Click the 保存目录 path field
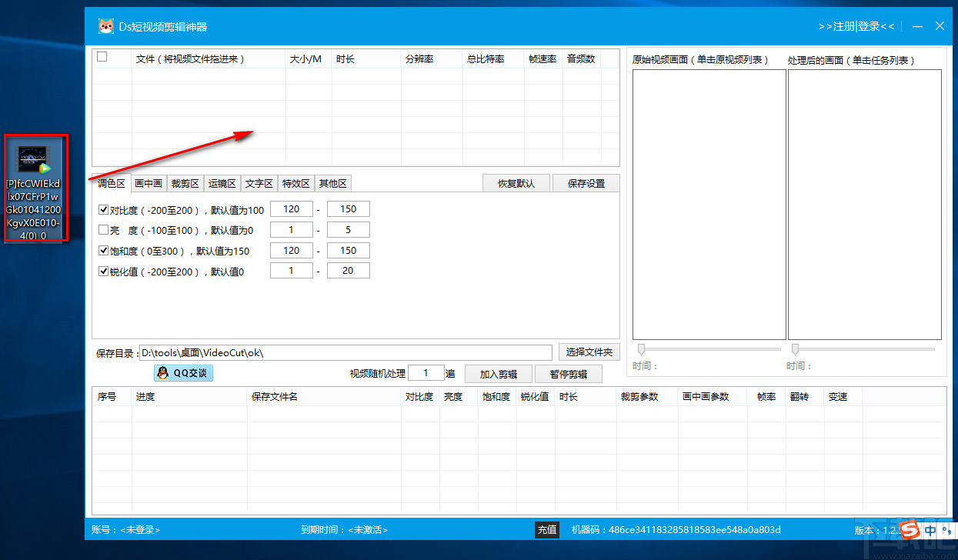Viewport: 958px width, 560px height. click(x=345, y=352)
